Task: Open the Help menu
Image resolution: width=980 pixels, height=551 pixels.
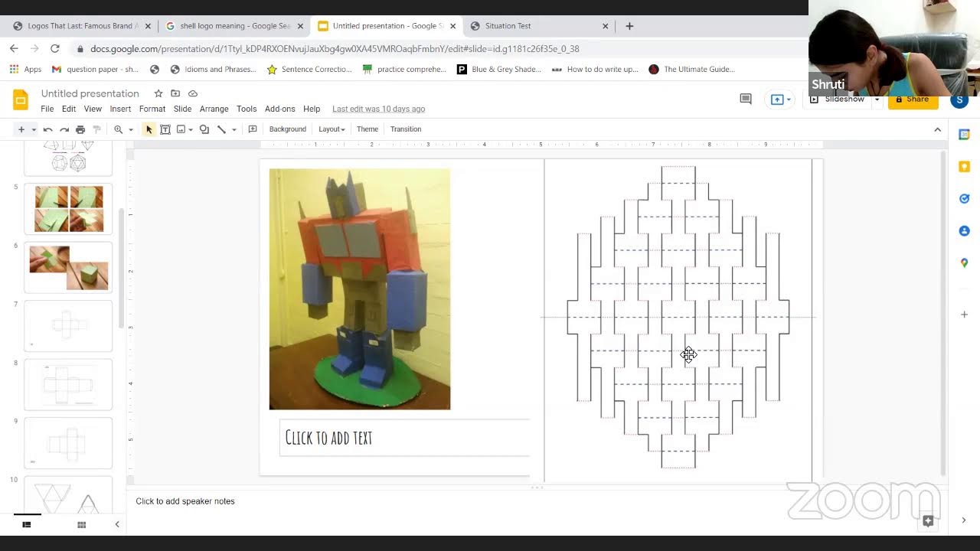Action: click(312, 109)
